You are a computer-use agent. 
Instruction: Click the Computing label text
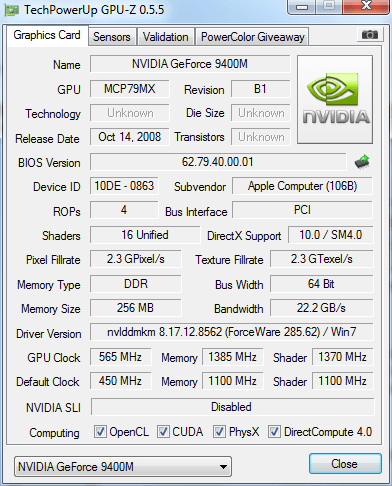click(x=55, y=433)
